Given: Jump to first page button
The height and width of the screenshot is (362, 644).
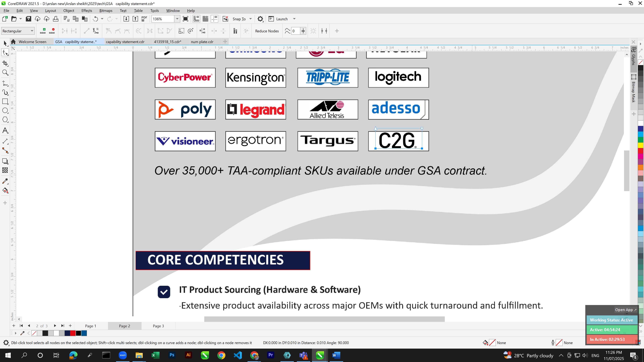Looking at the screenshot, I should pyautogui.click(x=21, y=325).
